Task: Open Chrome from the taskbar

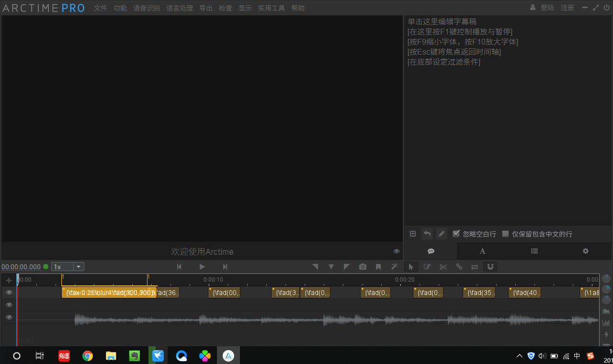Action: pos(87,355)
